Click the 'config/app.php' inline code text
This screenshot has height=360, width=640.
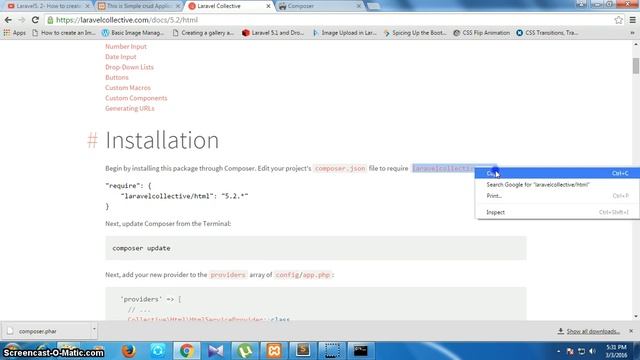[302, 275]
